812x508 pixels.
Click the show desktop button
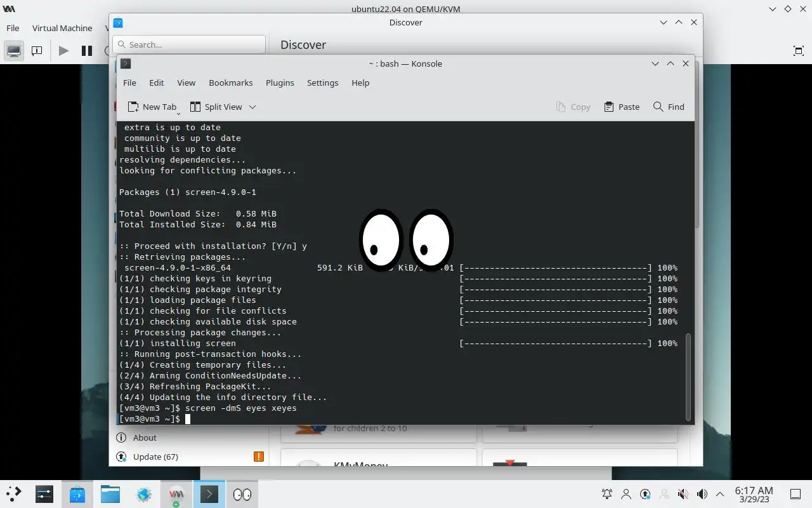(x=796, y=493)
